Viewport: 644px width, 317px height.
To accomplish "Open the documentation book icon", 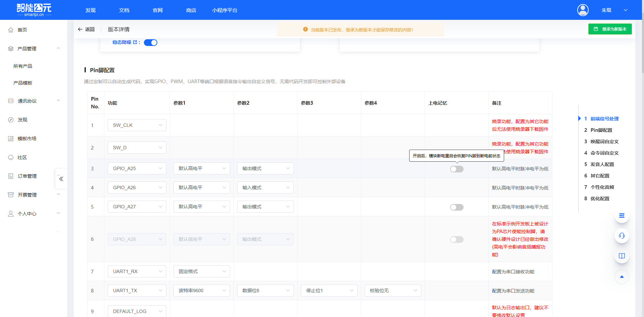I will coord(622,256).
